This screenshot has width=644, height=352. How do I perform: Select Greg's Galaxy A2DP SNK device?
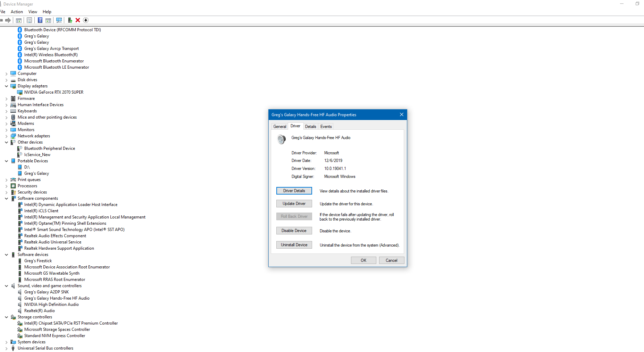click(x=47, y=292)
